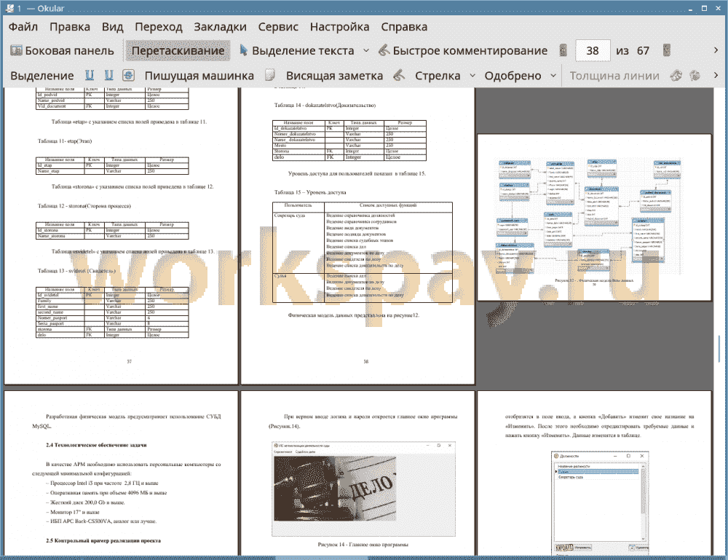The height and width of the screenshot is (560, 728).
Task: Expand the annotation toolbar overflow chevron
Action: 716,75
